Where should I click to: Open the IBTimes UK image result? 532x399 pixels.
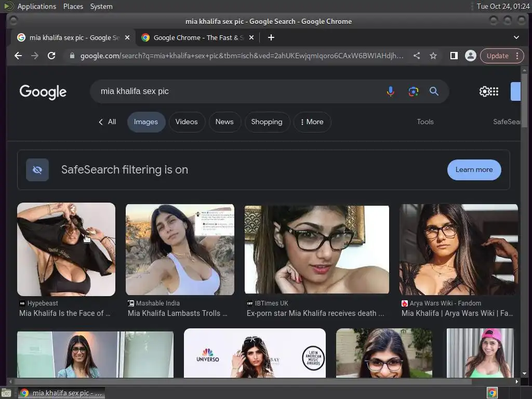click(317, 249)
